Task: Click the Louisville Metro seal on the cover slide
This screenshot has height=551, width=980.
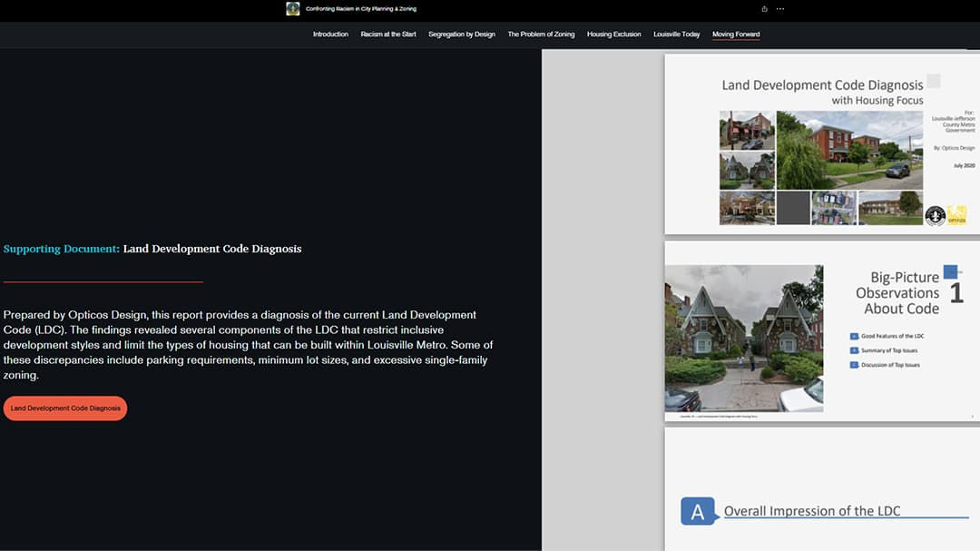Action: (x=936, y=214)
